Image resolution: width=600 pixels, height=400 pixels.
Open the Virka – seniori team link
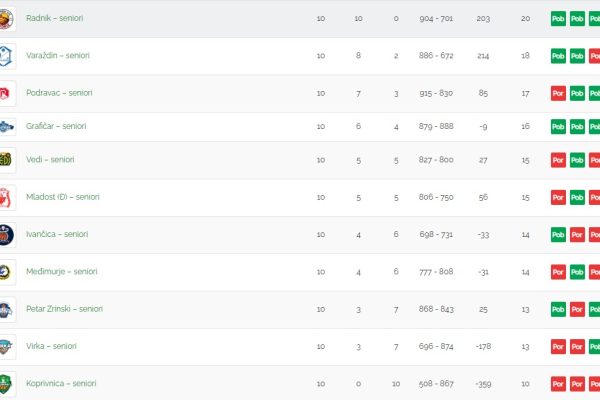pos(51,346)
